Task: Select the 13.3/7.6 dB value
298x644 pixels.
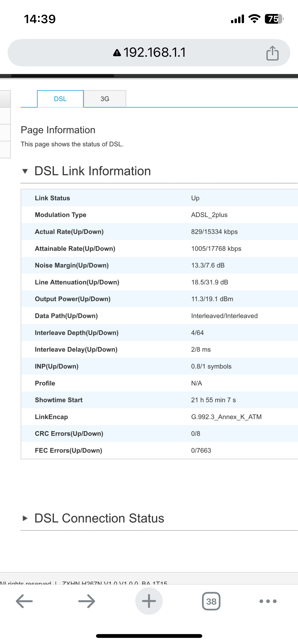Action: point(208,265)
